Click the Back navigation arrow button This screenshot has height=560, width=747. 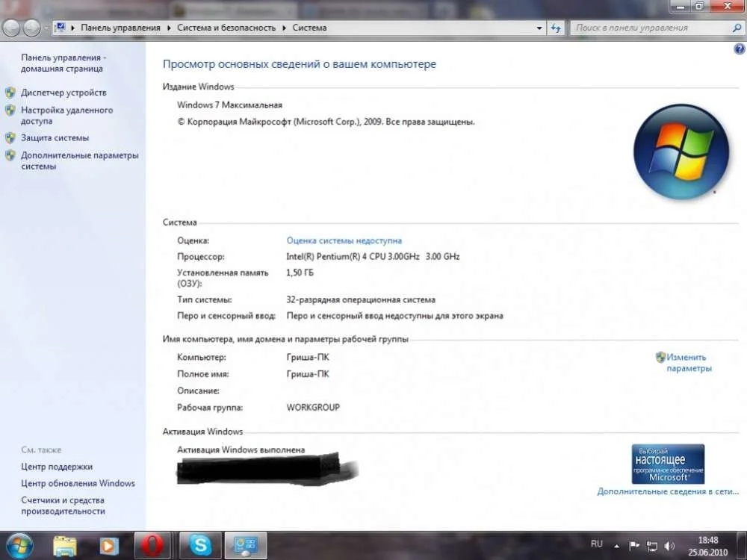click(11, 28)
